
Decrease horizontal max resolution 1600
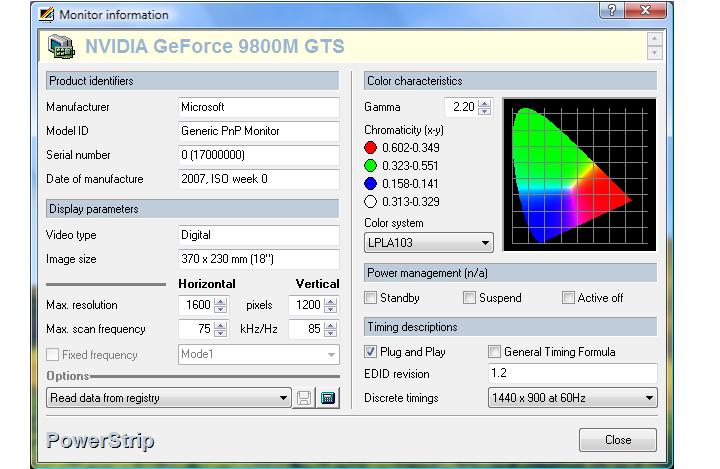tap(220, 309)
